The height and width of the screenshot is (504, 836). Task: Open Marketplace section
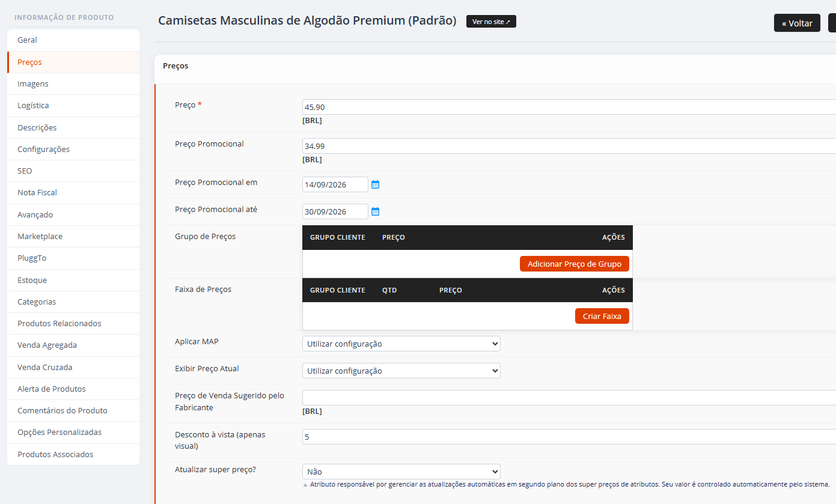(x=73, y=236)
